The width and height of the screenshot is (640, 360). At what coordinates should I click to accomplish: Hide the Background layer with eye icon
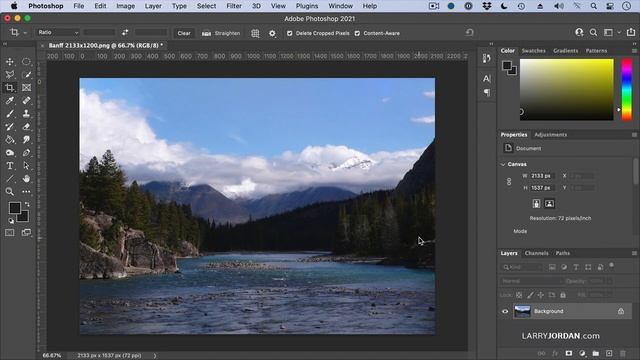(x=505, y=311)
